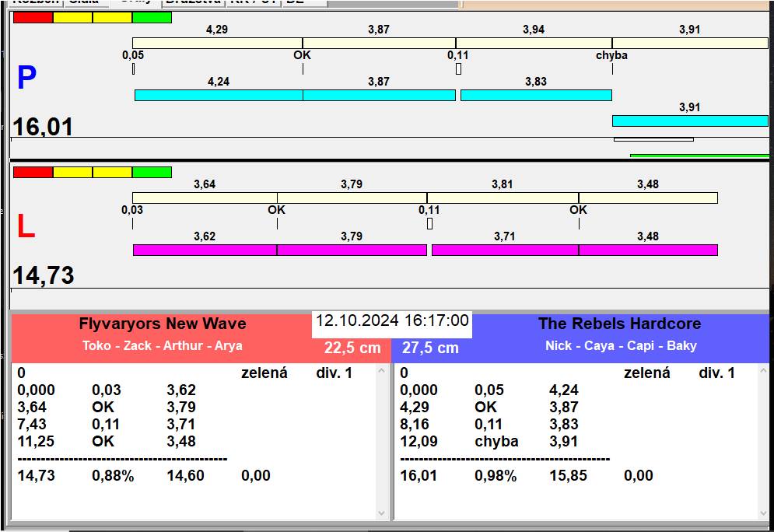
Task: Click the 27,5 cm jump height
Action: click(430, 348)
